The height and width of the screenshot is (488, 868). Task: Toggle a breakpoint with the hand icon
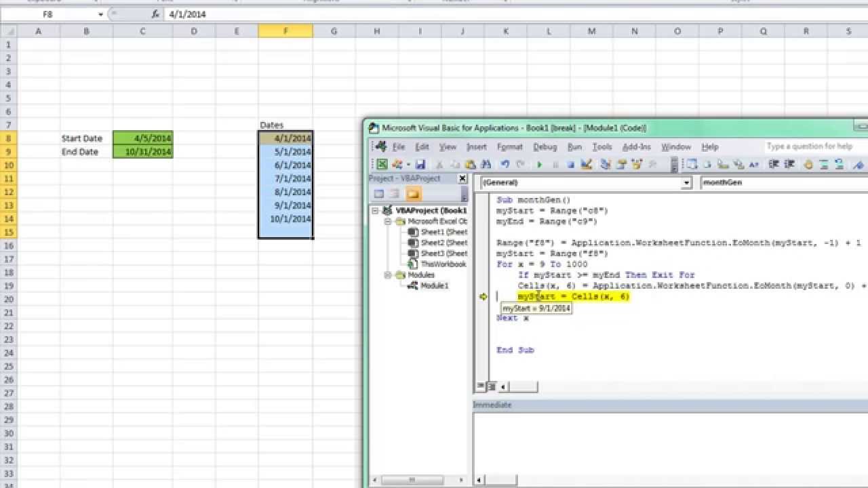coord(808,164)
